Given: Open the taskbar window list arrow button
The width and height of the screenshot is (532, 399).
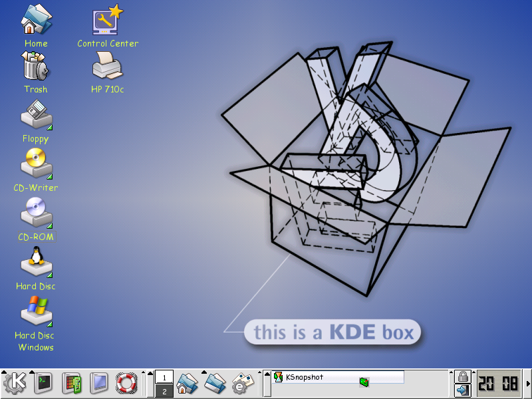Looking at the screenshot, I should point(267,384).
